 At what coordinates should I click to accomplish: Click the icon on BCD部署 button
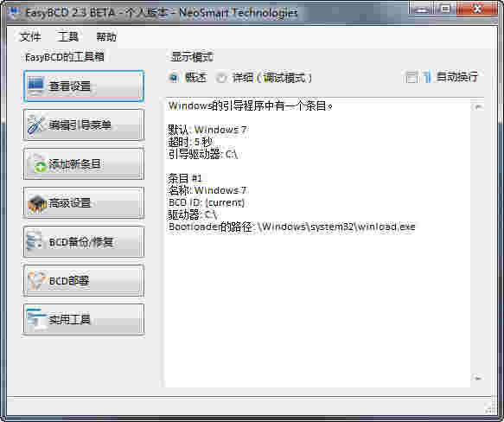tap(35, 280)
